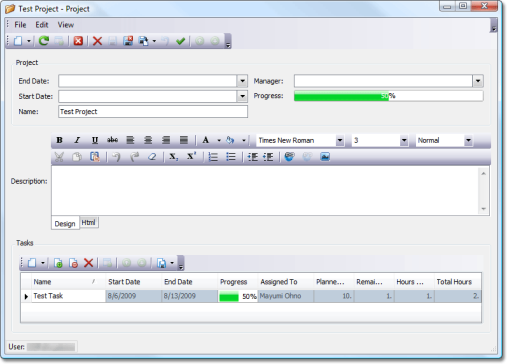Image resolution: width=507 pixels, height=364 pixels.
Task: Open the File menu
Action: (20, 25)
